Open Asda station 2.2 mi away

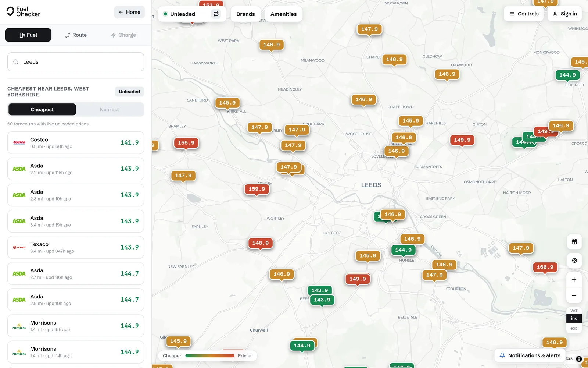[x=76, y=169]
